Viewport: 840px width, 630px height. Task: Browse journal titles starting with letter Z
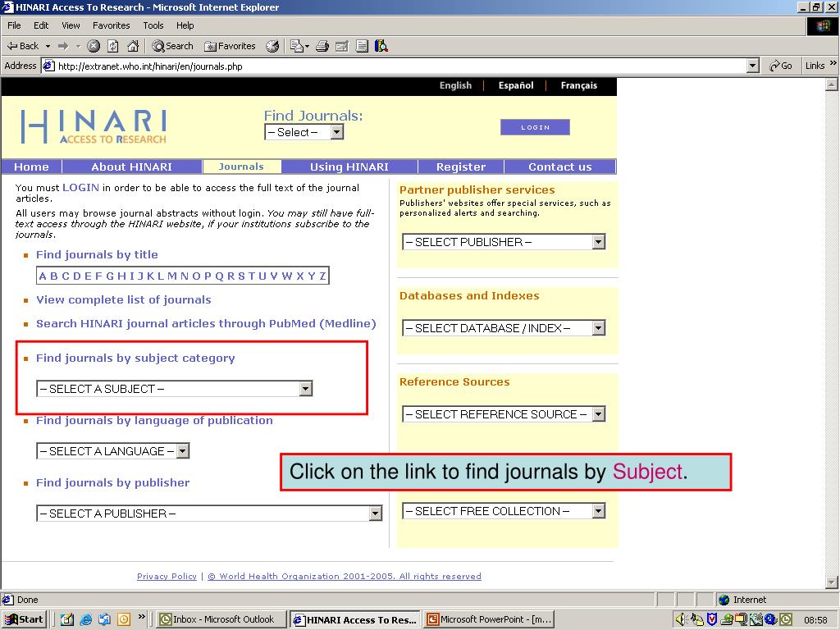(322, 276)
